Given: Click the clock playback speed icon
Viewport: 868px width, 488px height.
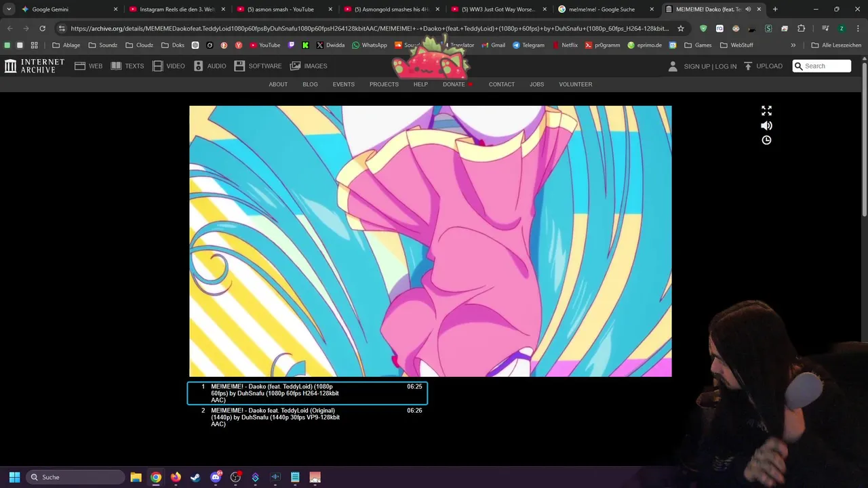Looking at the screenshot, I should (766, 140).
